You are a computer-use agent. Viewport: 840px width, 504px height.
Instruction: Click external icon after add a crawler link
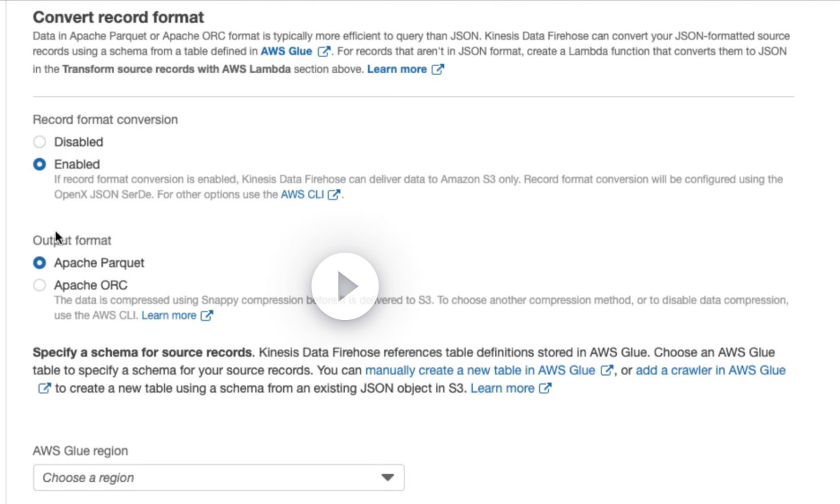(43, 389)
